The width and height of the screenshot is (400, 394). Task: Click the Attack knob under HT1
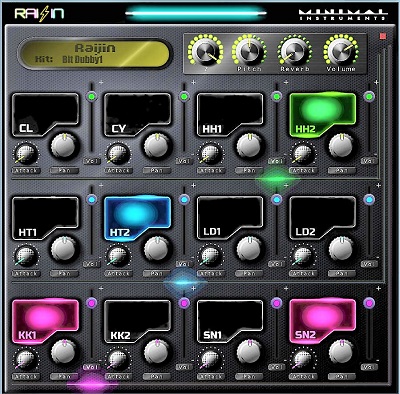point(26,257)
